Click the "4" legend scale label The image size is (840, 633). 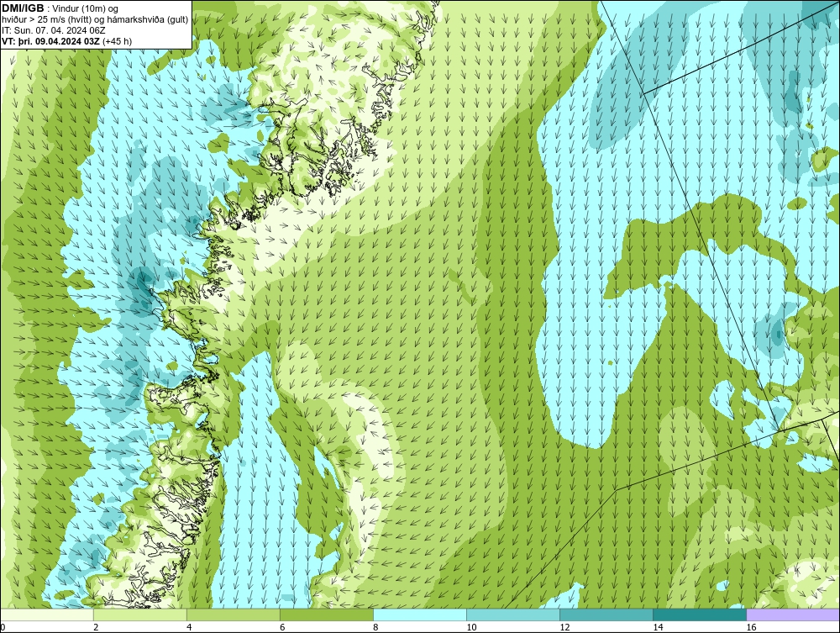(x=189, y=627)
